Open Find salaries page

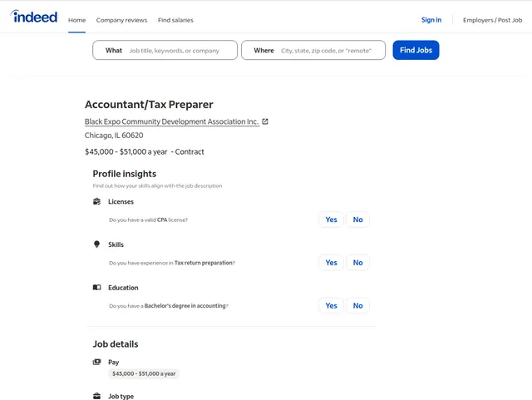pyautogui.click(x=175, y=20)
